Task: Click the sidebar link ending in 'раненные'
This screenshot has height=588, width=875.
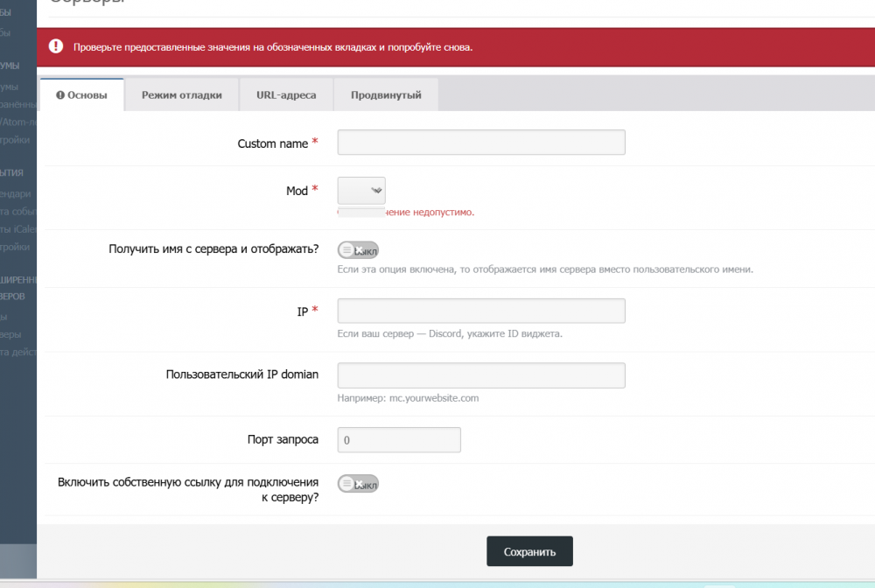Action: tap(17, 104)
